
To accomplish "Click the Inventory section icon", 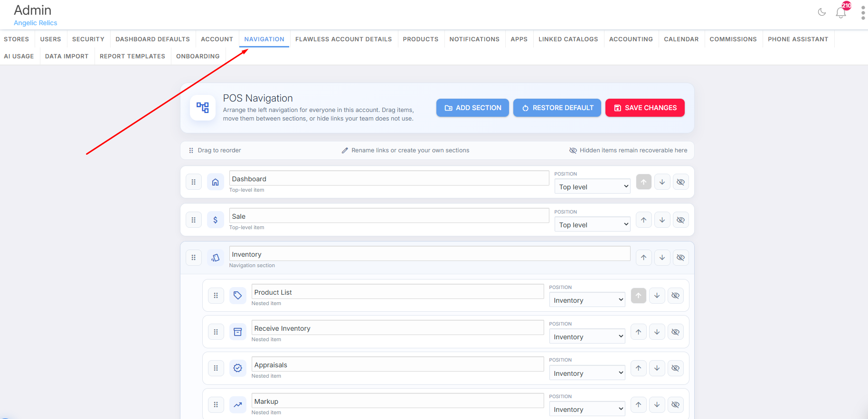I will pos(216,258).
